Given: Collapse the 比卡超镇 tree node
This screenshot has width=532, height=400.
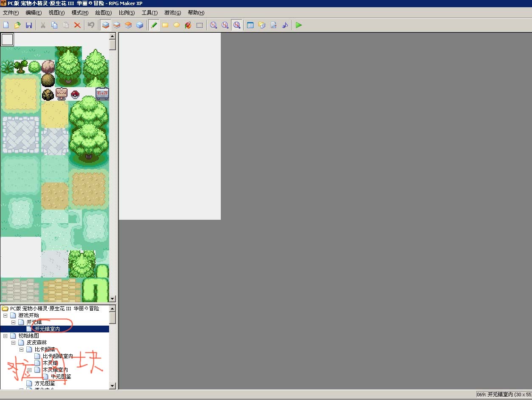Looking at the screenshot, I should pos(21,349).
